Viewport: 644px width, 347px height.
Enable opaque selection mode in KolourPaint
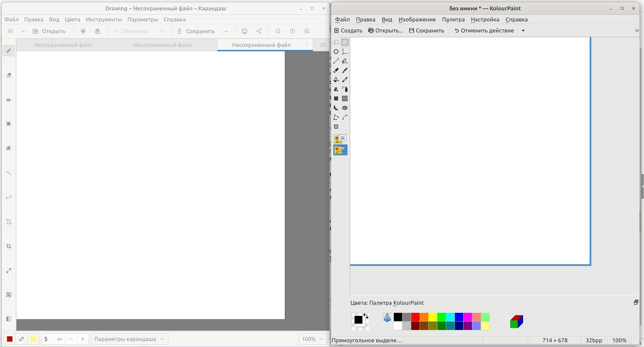tap(340, 139)
